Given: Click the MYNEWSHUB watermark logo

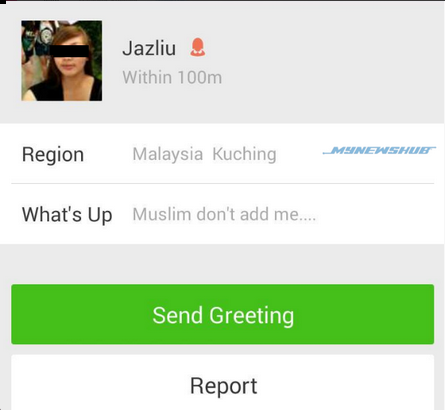Looking at the screenshot, I should click(379, 150).
